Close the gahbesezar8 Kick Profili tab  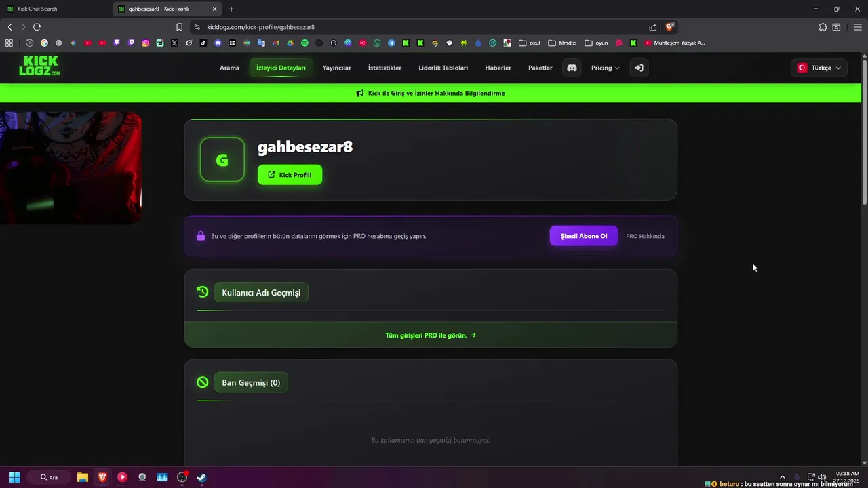click(x=215, y=9)
